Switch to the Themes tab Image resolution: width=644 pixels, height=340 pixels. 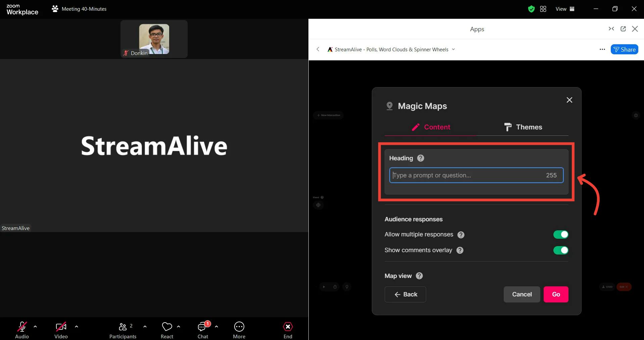point(523,127)
